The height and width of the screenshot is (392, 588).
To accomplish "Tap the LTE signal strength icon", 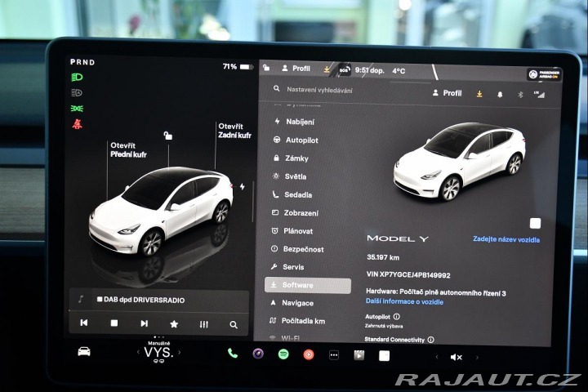I will pos(540,95).
